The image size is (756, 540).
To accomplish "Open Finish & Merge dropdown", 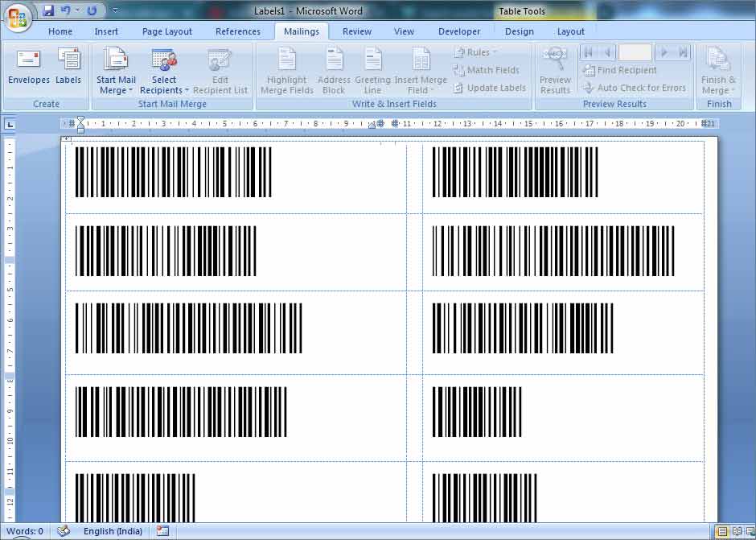I will click(718, 72).
